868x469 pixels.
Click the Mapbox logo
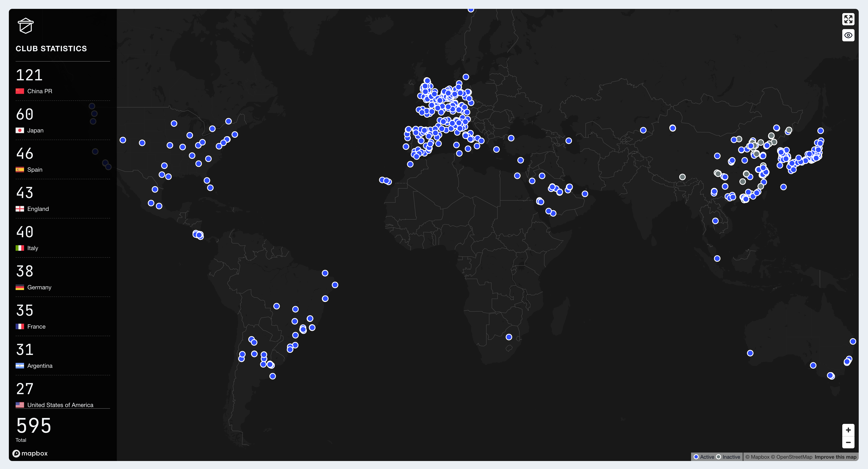point(30,454)
